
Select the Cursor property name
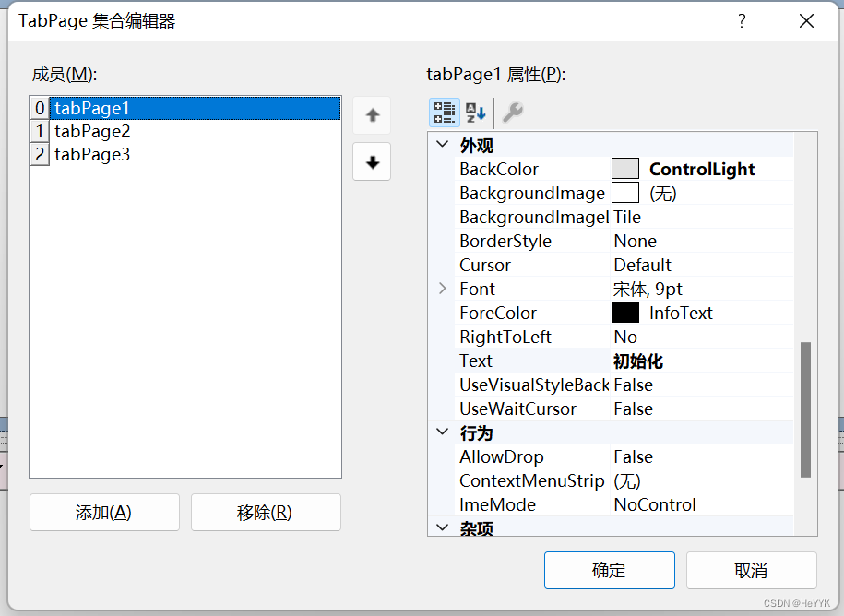click(x=485, y=265)
